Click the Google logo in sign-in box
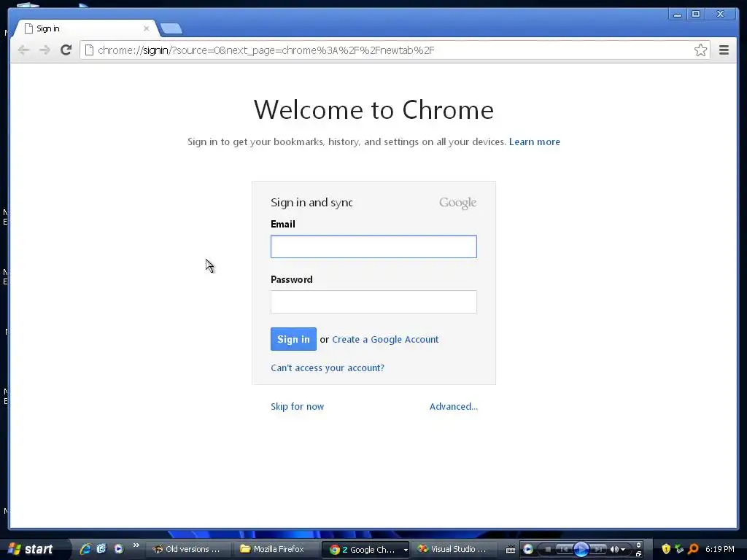747x560 pixels. tap(457, 203)
